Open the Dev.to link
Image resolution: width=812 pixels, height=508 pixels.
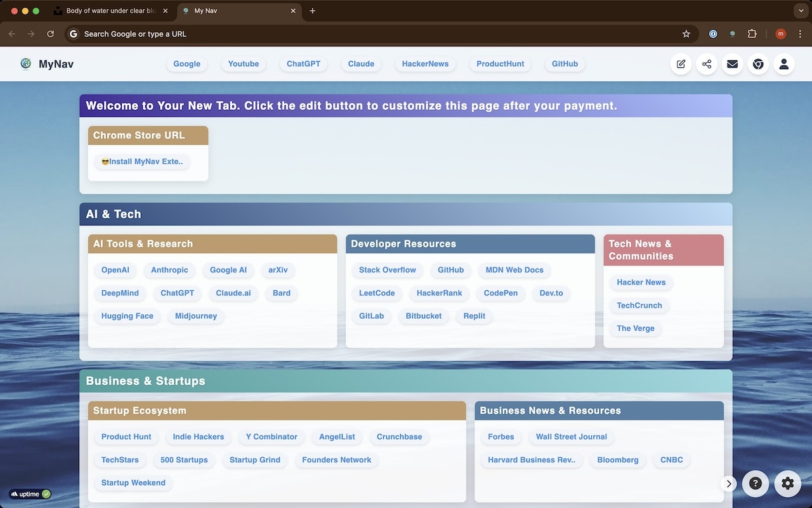tap(551, 293)
